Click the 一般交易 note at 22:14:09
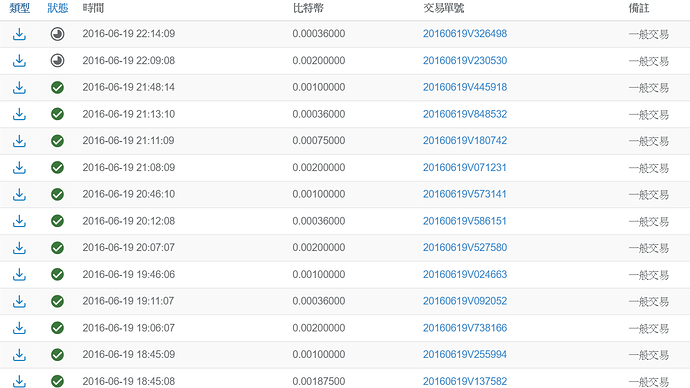The width and height of the screenshot is (690, 388). point(649,34)
